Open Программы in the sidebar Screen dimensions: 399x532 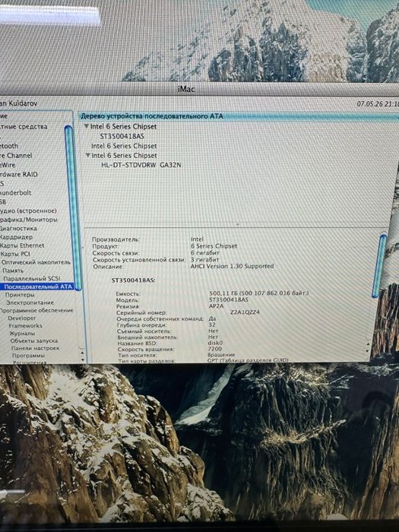pos(28,356)
